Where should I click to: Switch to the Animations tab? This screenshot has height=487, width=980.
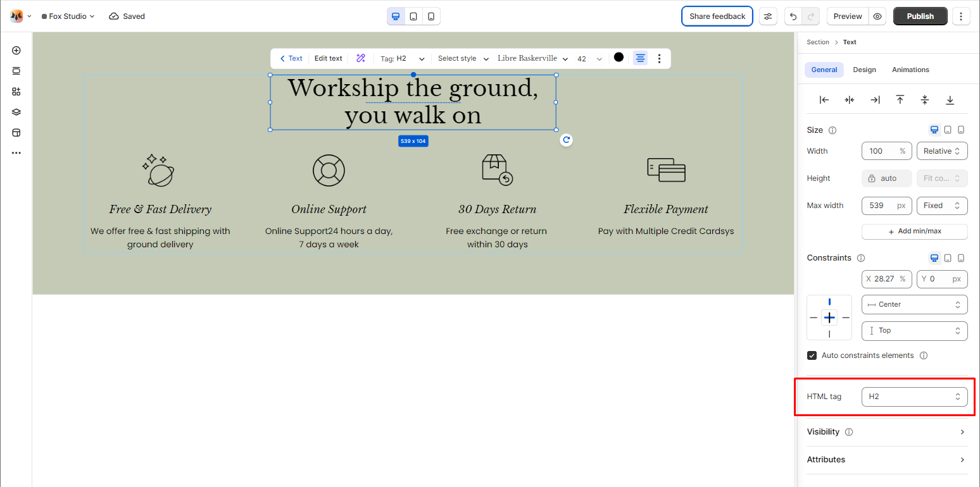910,70
